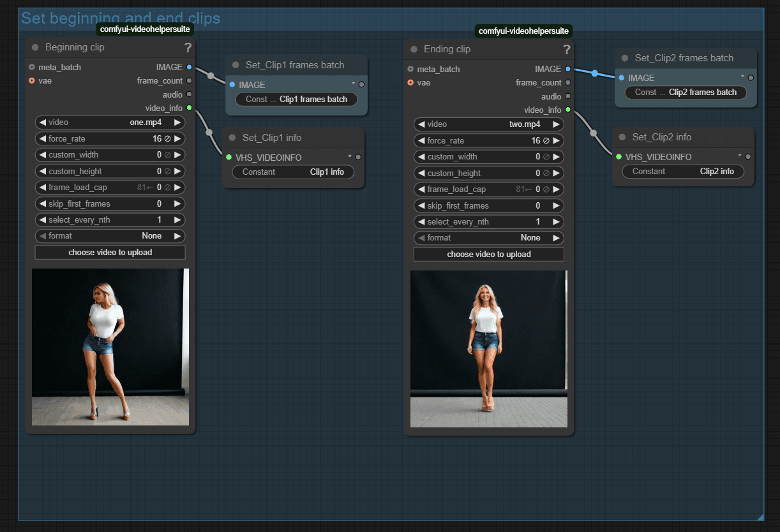The height and width of the screenshot is (532, 780).
Task: Select the Set beginning and end clips group title
Action: [x=121, y=18]
